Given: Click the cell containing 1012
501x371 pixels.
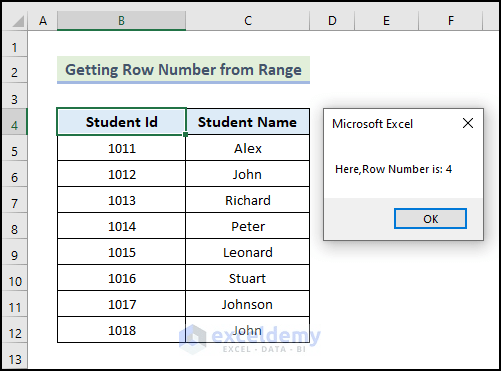Looking at the screenshot, I should point(121,174).
